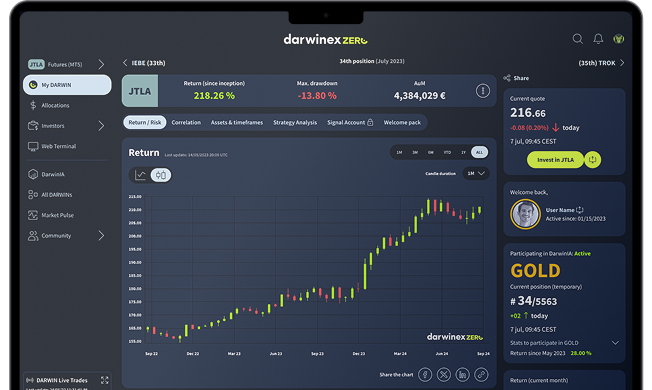Expand the Investors sidebar section
Image resolution: width=652 pixels, height=390 pixels.
pos(101,126)
